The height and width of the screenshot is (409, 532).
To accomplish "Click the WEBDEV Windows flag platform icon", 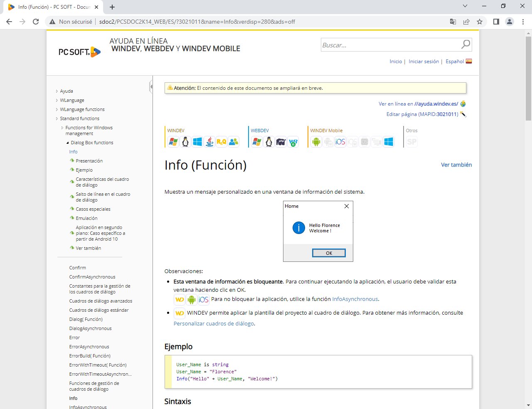I will click(257, 142).
